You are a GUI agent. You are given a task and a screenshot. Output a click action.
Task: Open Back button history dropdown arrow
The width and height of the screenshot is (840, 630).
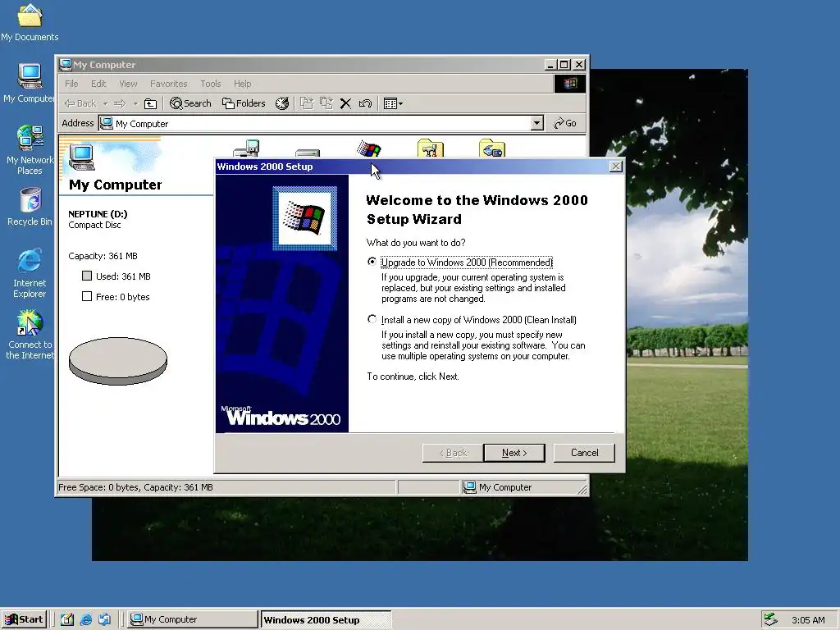(106, 103)
